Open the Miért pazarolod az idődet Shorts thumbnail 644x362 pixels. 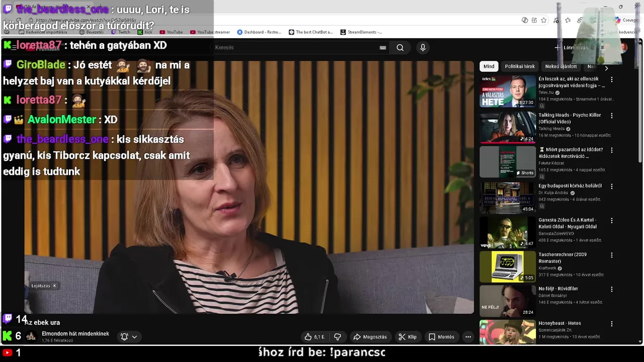[x=508, y=162]
